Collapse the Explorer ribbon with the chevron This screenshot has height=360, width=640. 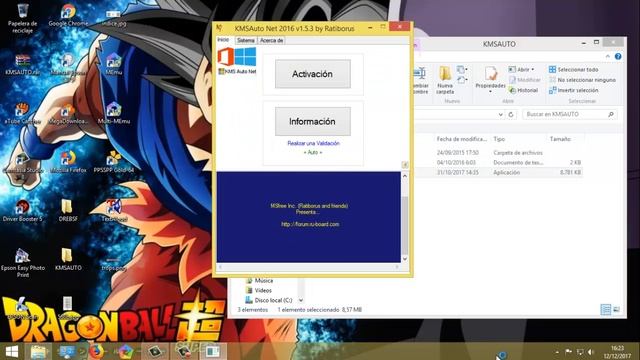[x=608, y=56]
